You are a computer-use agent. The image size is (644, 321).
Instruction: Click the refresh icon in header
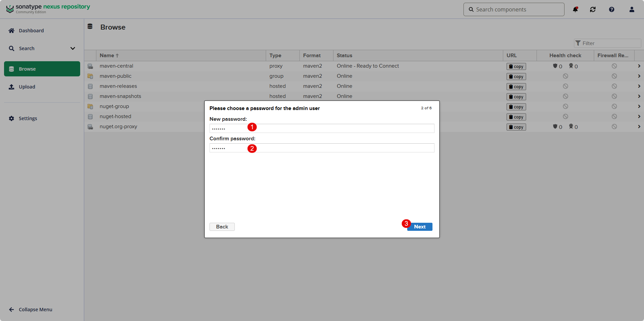pyautogui.click(x=593, y=9)
